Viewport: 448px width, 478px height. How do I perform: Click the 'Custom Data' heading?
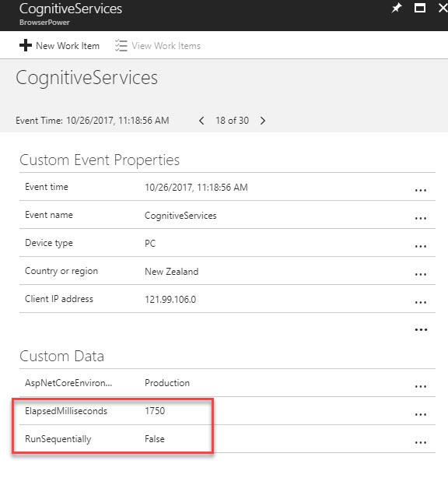pyautogui.click(x=61, y=357)
